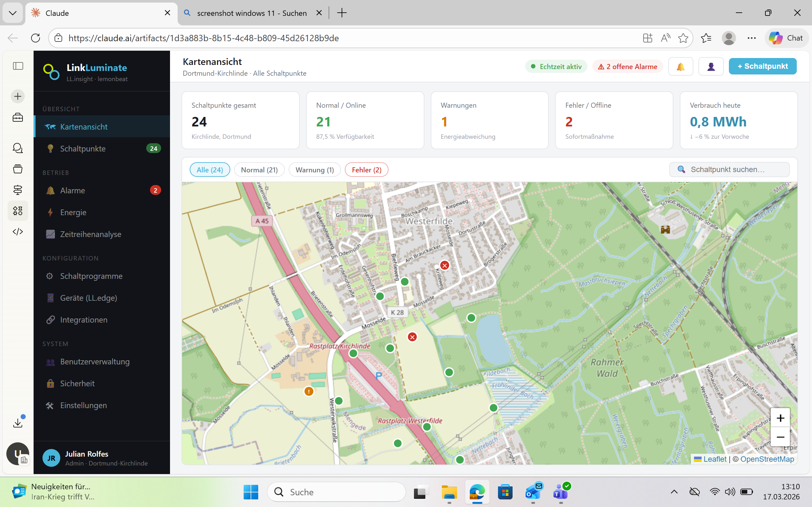Toggle the Normal (21) filter pill
The width and height of the screenshot is (812, 507).
pos(259,170)
